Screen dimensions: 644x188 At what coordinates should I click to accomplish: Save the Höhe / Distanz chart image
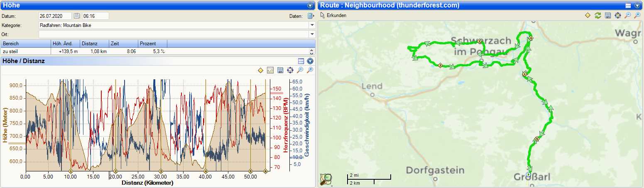point(280,71)
